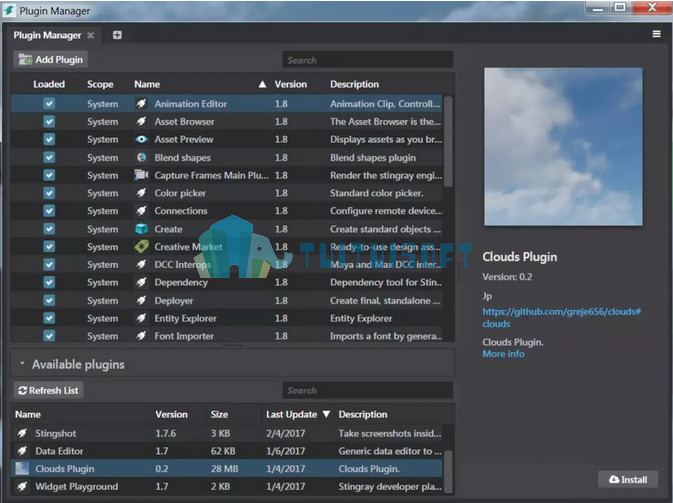Select the Data Editor available plugin row
Image resolution: width=673 pixels, height=503 pixels.
click(x=227, y=451)
